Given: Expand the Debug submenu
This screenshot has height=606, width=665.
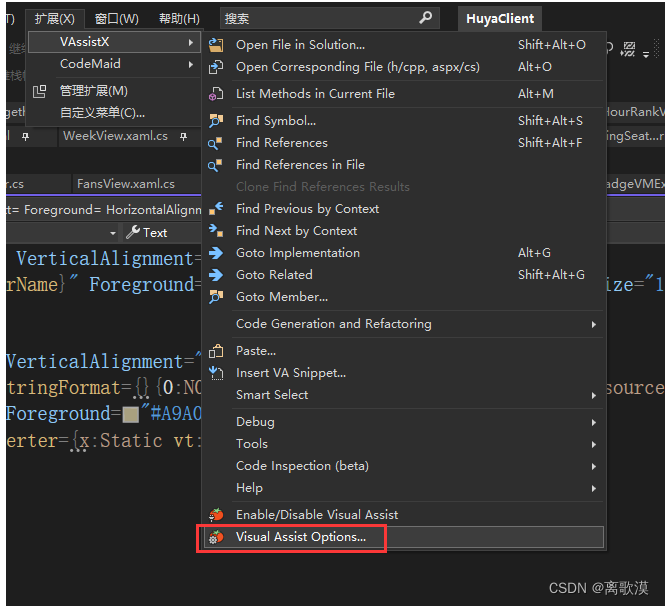Looking at the screenshot, I should click(x=594, y=423).
